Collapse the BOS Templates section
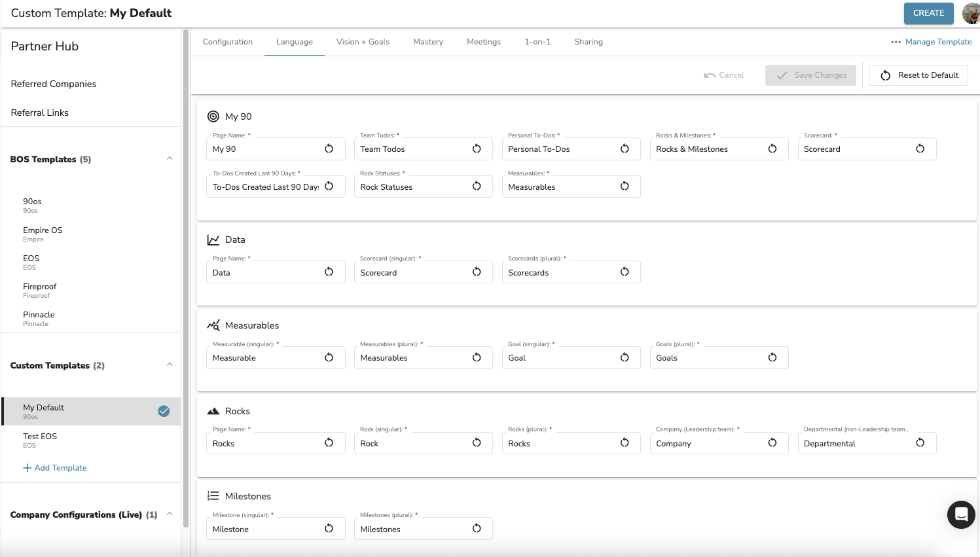 pos(170,158)
